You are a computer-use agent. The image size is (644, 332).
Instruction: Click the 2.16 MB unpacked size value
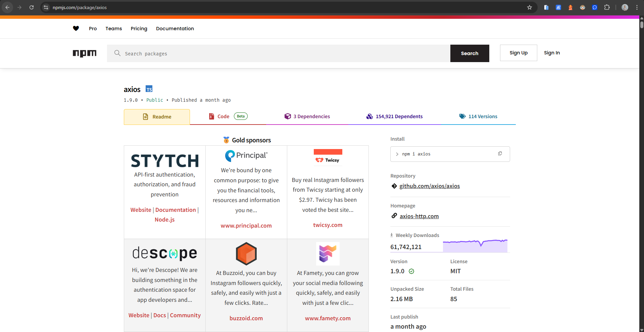pyautogui.click(x=402, y=299)
